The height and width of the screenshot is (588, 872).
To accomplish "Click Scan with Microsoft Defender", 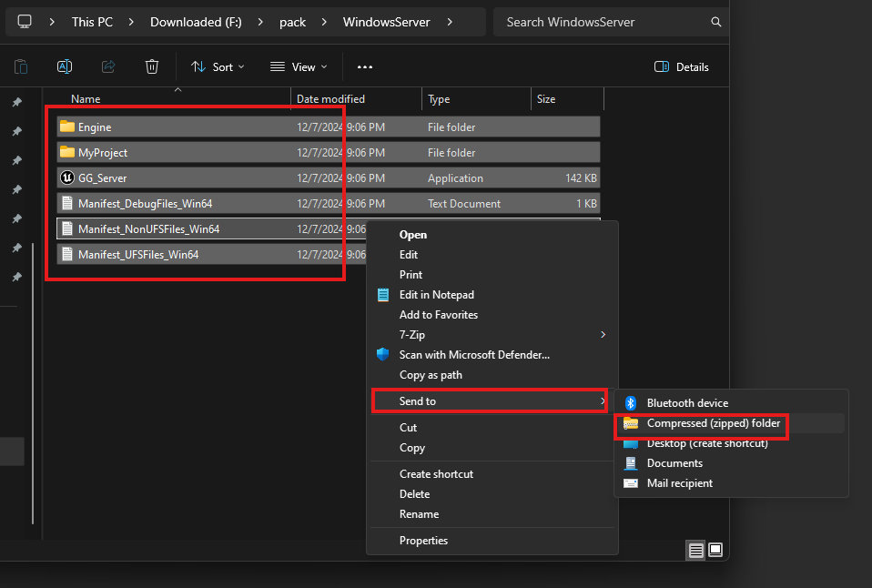I will [473, 355].
